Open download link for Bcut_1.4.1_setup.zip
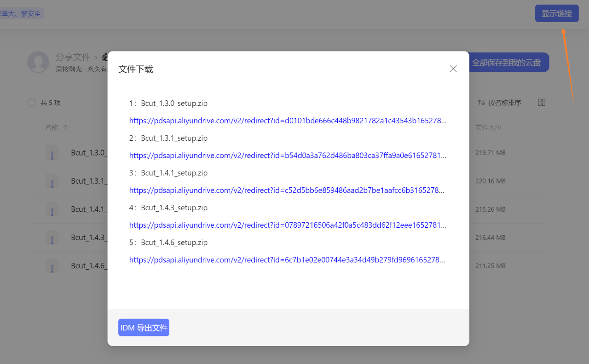Viewport: 589px width, 364px height. 288,190
